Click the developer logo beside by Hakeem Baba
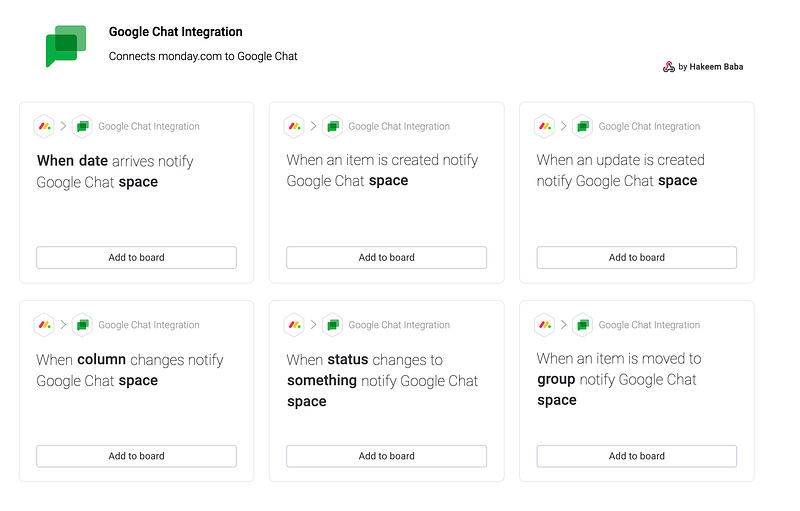 pyautogui.click(x=669, y=67)
